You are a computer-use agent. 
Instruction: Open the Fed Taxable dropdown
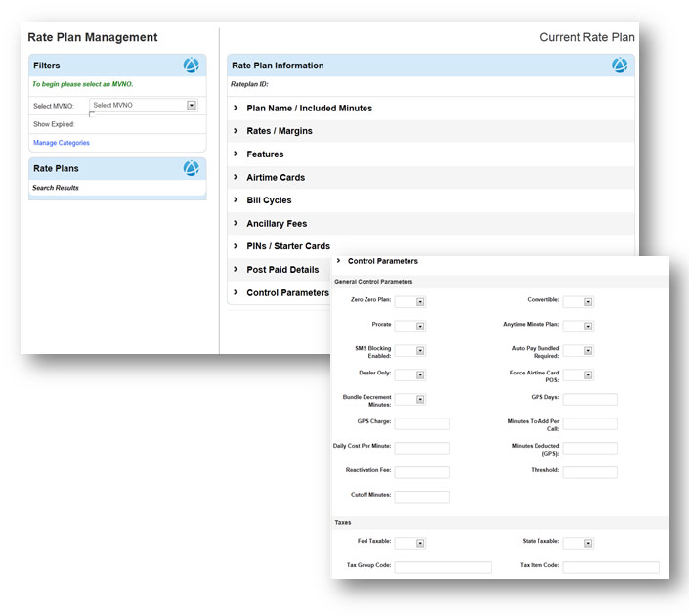(409, 543)
